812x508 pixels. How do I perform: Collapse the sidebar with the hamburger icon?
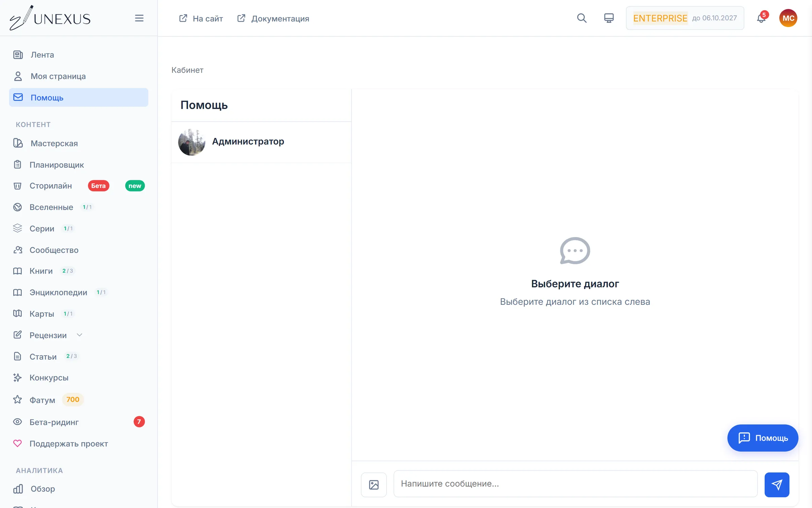[x=139, y=18]
